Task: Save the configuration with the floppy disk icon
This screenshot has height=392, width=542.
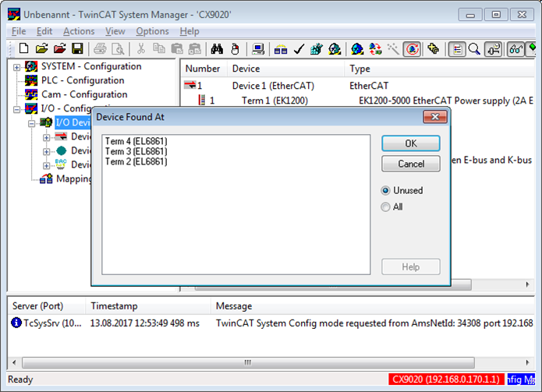Action: [77, 48]
